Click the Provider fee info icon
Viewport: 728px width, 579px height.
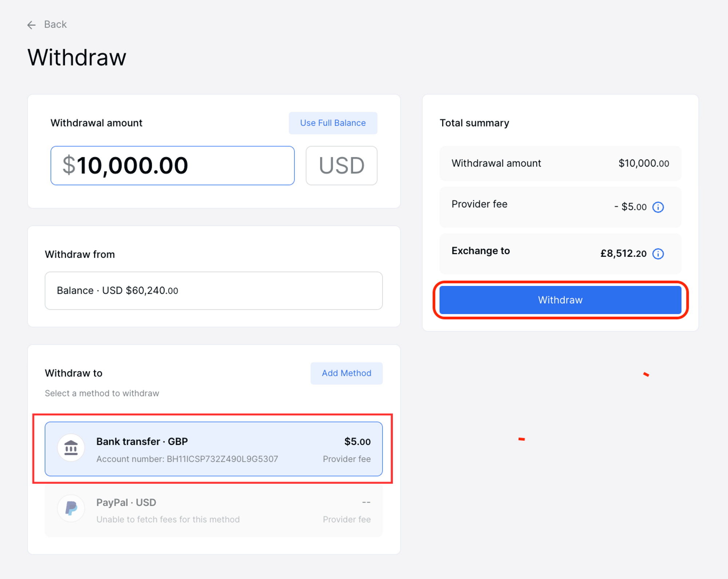tap(658, 207)
